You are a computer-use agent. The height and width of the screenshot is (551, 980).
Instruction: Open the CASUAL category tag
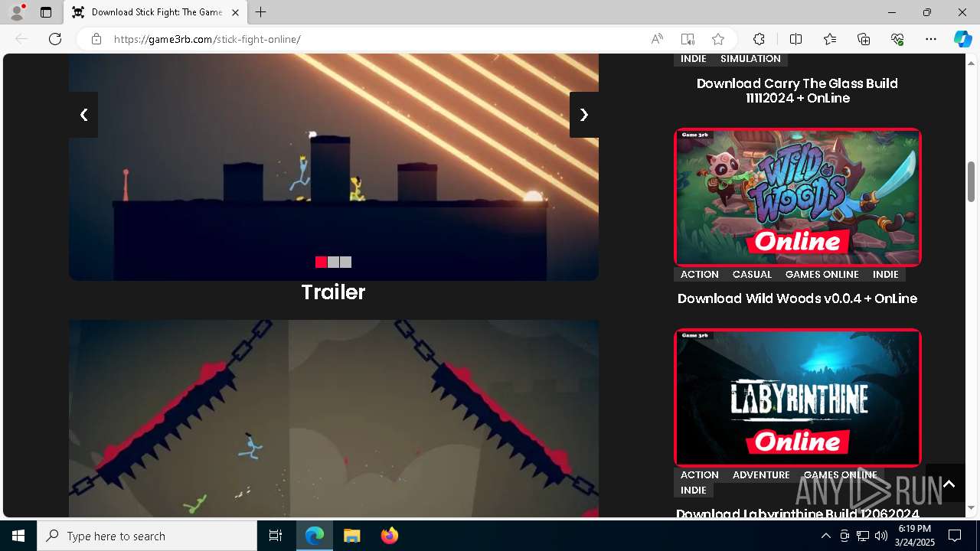pos(752,274)
